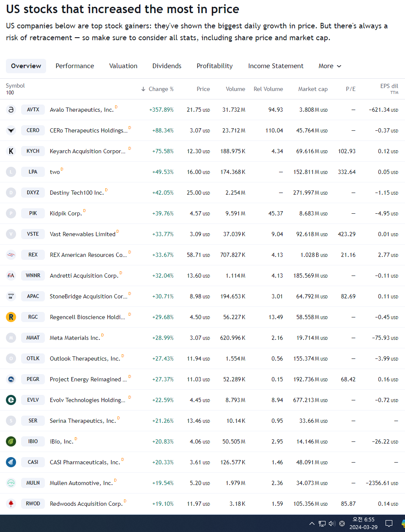Open the AVTX ticker badge
This screenshot has width=405, height=532.
tap(33, 110)
